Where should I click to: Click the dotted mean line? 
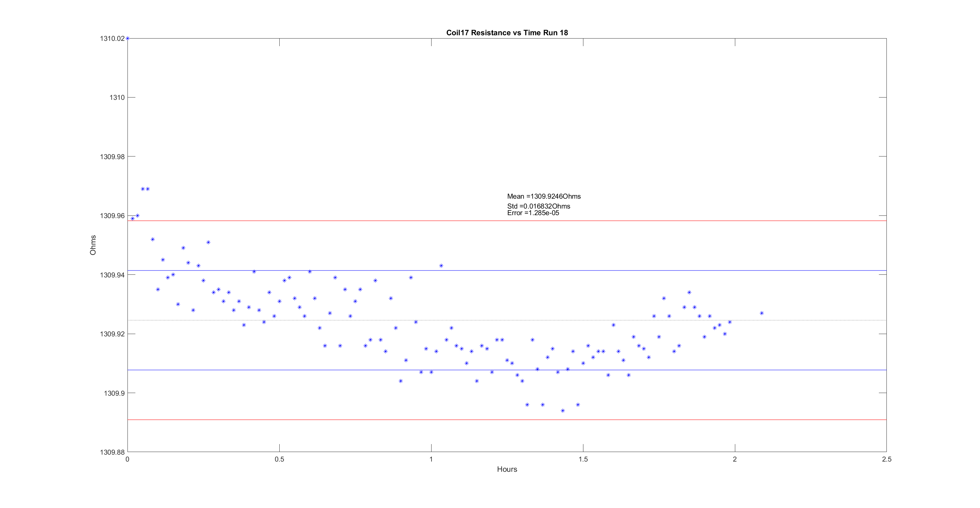(818, 321)
